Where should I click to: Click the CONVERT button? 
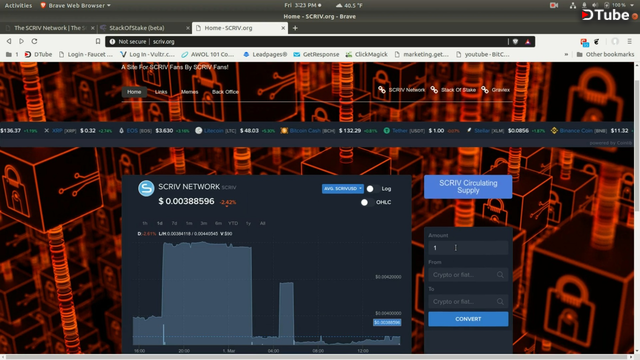pyautogui.click(x=468, y=319)
